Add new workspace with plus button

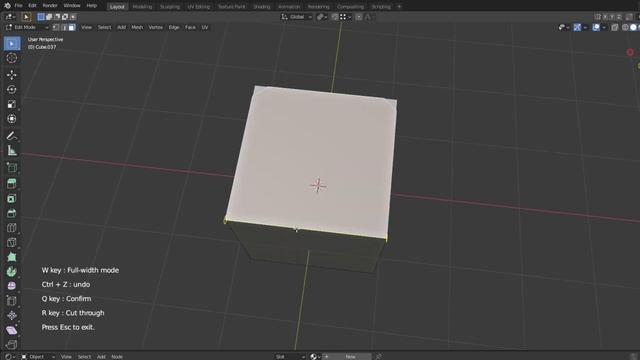pos(399,7)
